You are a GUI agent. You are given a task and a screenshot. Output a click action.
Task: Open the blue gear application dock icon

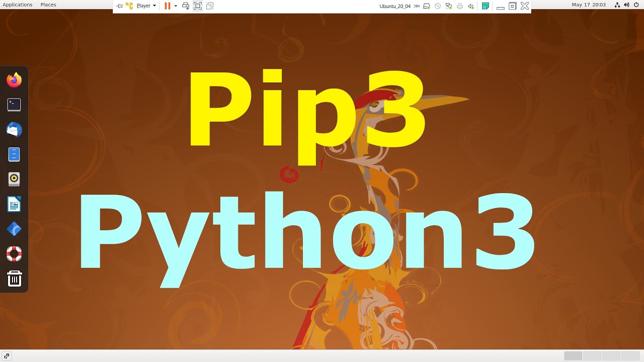pos(14,229)
